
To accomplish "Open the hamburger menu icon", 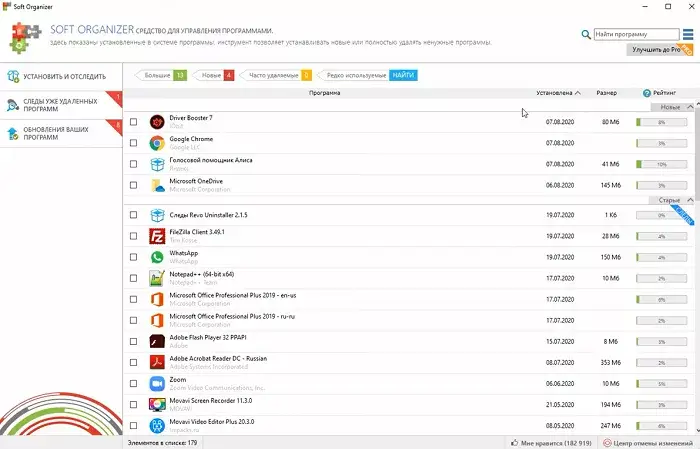I will click(688, 34).
